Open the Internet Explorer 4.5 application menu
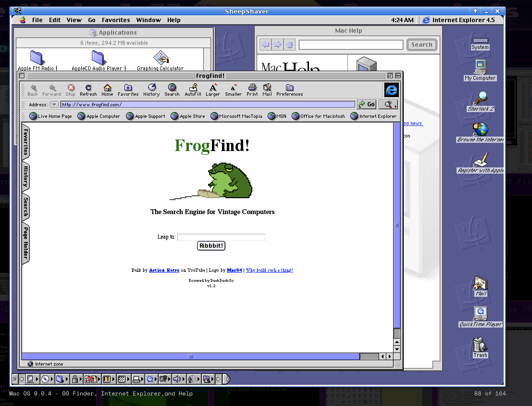This screenshot has width=532, height=406. point(458,20)
